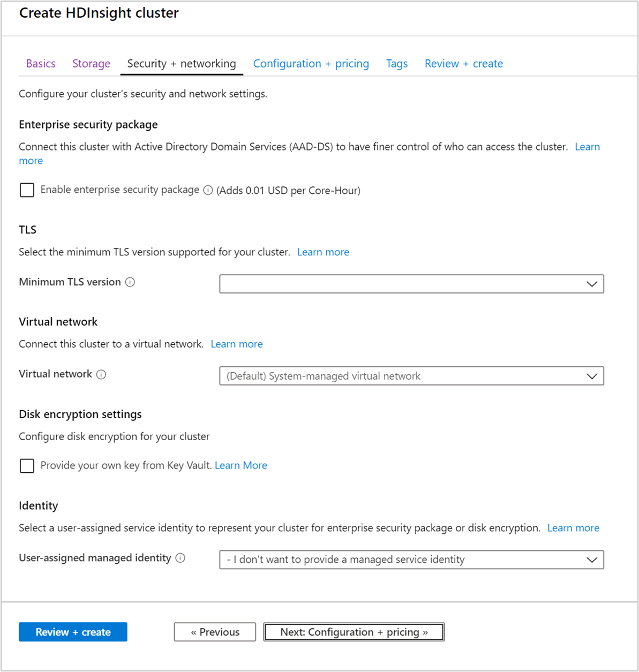Open the Configuration + pricing tab
The height and width of the screenshot is (672, 639).
point(311,63)
